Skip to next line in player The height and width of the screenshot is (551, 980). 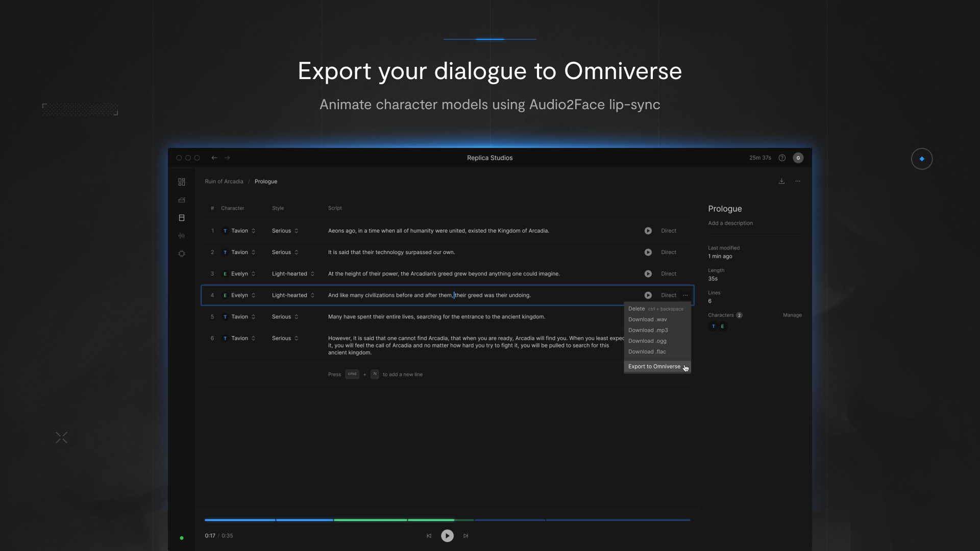(x=465, y=536)
